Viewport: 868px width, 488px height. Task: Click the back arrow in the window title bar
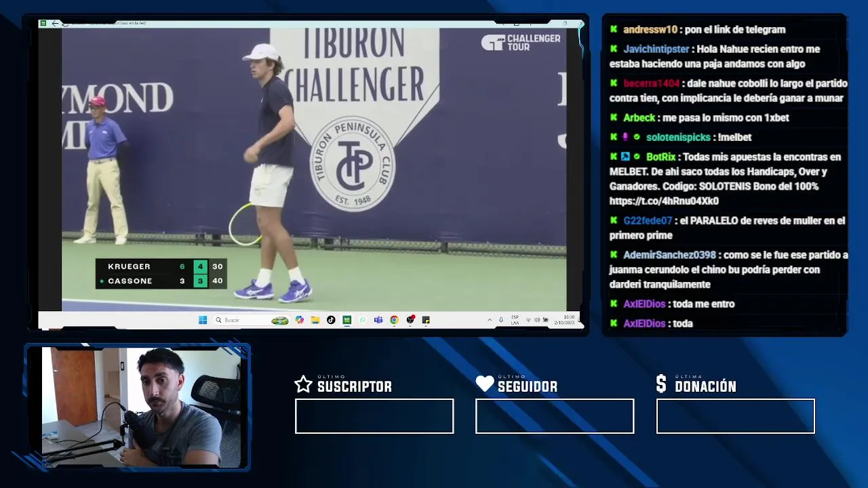coord(55,23)
